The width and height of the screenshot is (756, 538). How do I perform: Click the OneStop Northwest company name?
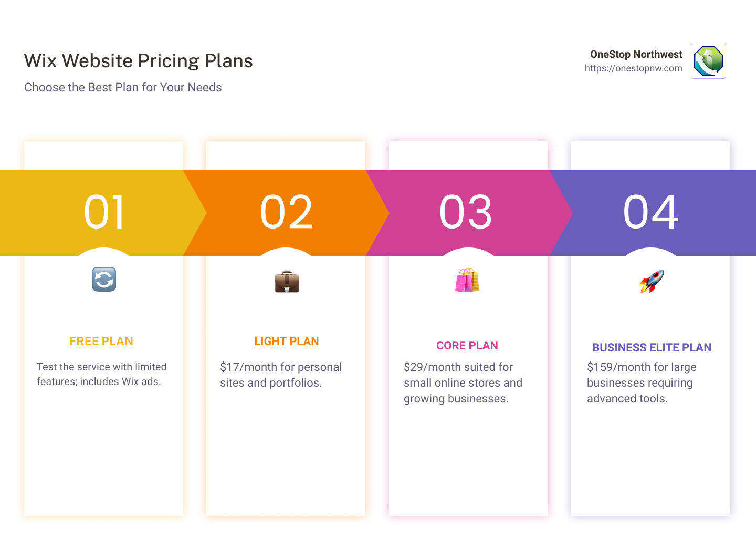coord(636,54)
